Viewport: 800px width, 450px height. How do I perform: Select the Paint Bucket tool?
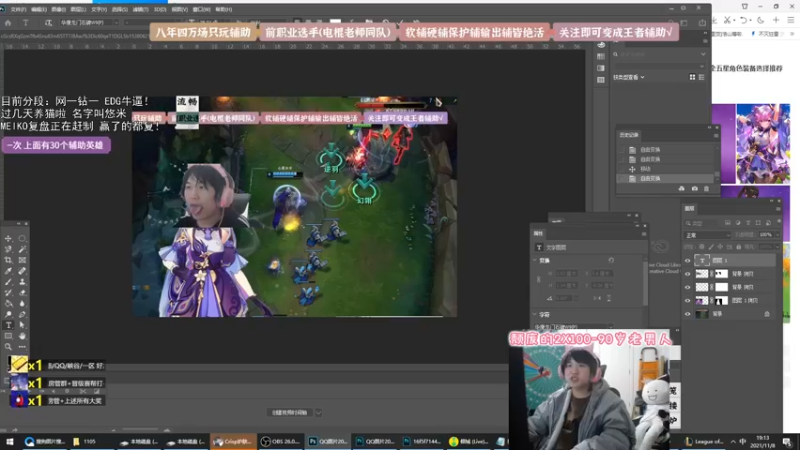click(x=8, y=304)
